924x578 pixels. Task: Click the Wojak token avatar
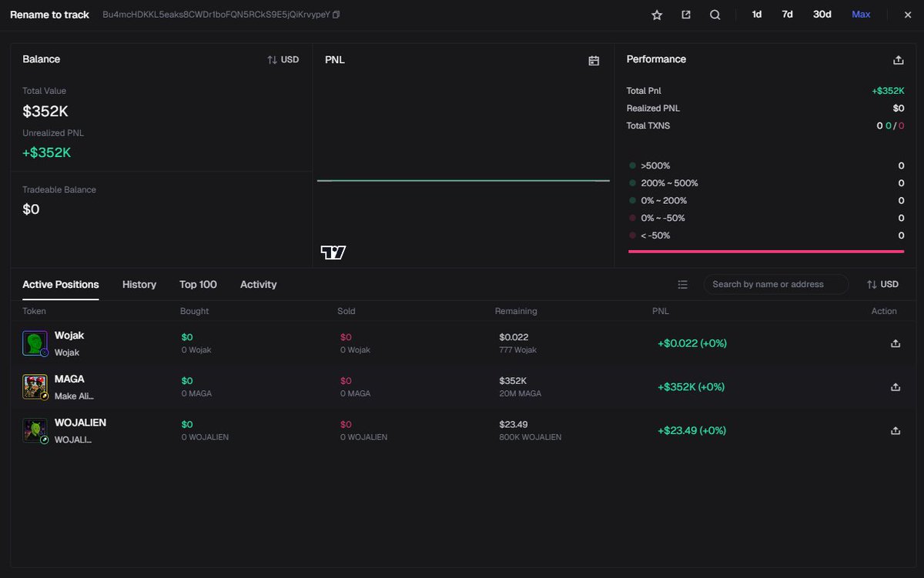[35, 343]
